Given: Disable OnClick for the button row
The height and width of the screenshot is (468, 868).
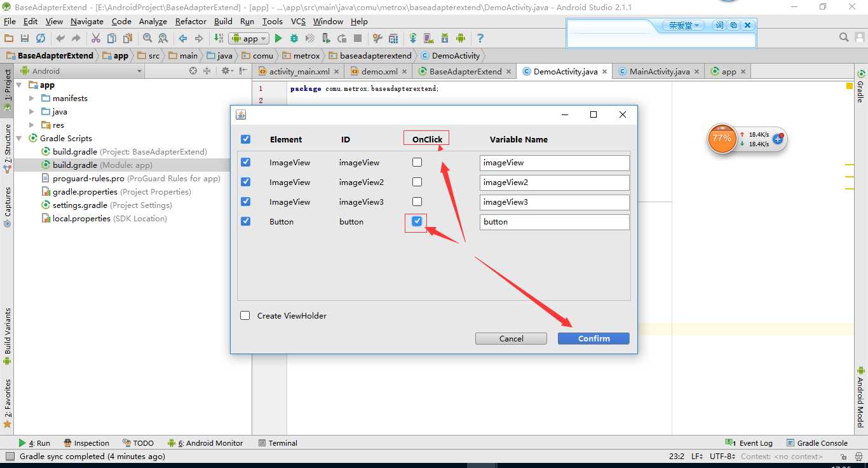Looking at the screenshot, I should coord(417,221).
